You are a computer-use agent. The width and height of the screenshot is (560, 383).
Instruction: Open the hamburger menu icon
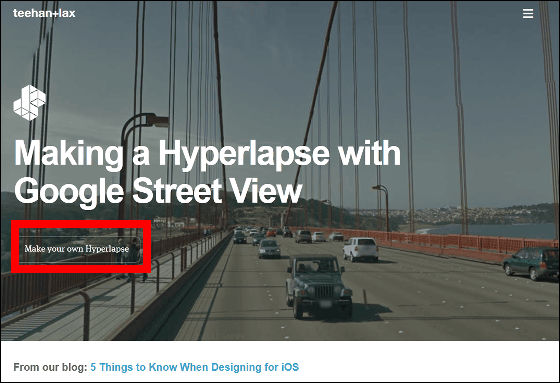point(528,14)
